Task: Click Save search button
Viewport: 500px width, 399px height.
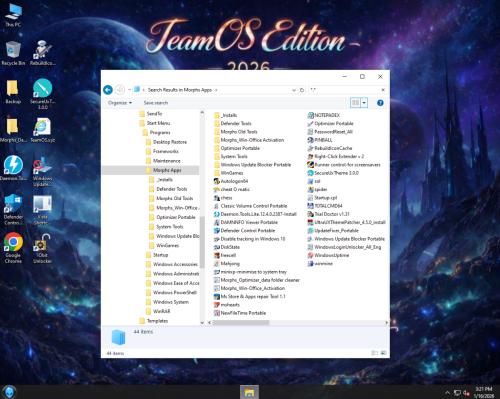Action: (156, 103)
